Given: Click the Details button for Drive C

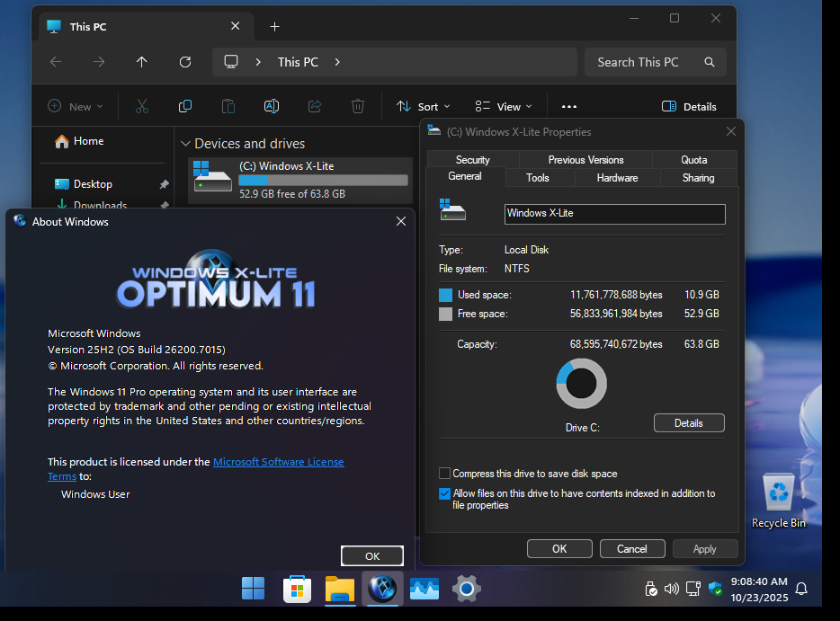Looking at the screenshot, I should click(x=689, y=423).
